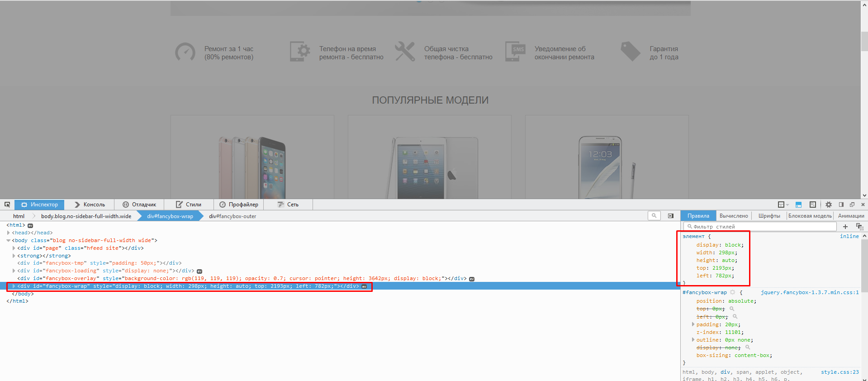Switch to the Консоль tab
868x381 pixels.
coord(90,205)
